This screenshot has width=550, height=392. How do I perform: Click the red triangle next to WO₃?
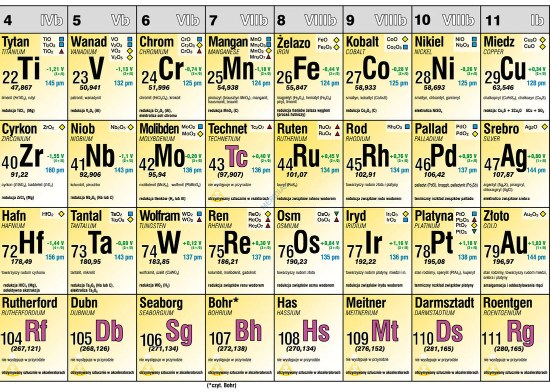click(x=199, y=220)
